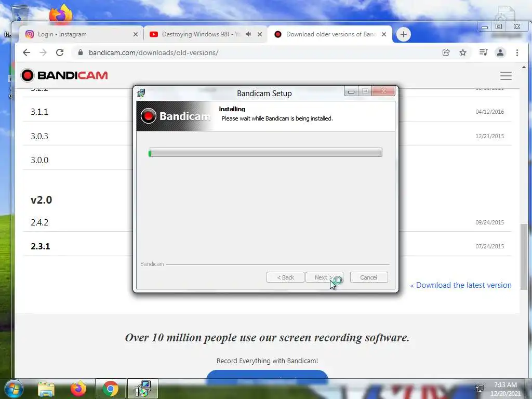Close the Destroying Windows 98 tab
The image size is (532, 399).
click(x=260, y=34)
